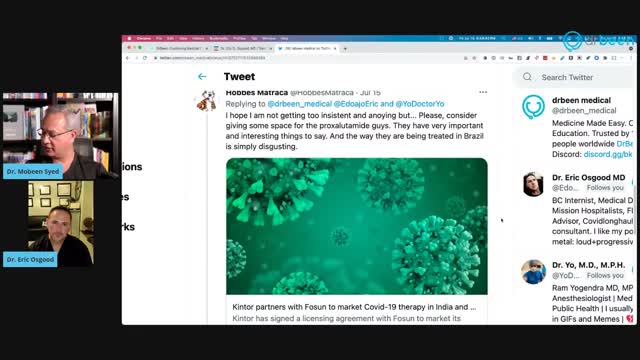Open Dr. Eric Osgood MD's avatar in sidebar

click(x=533, y=184)
